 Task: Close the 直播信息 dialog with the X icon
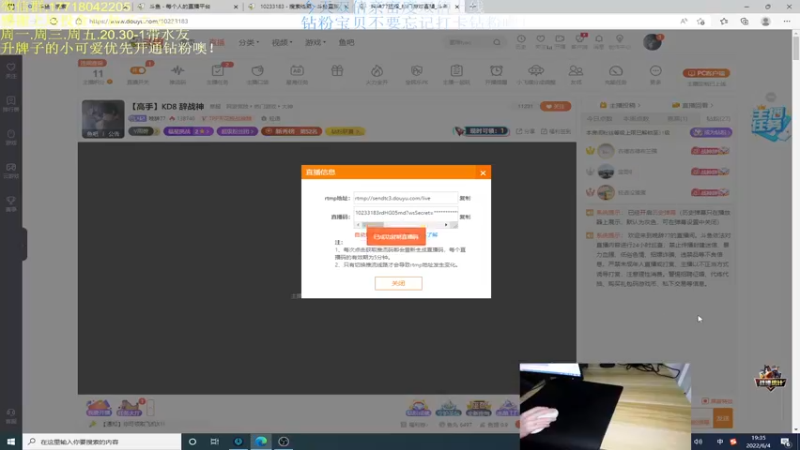point(483,173)
